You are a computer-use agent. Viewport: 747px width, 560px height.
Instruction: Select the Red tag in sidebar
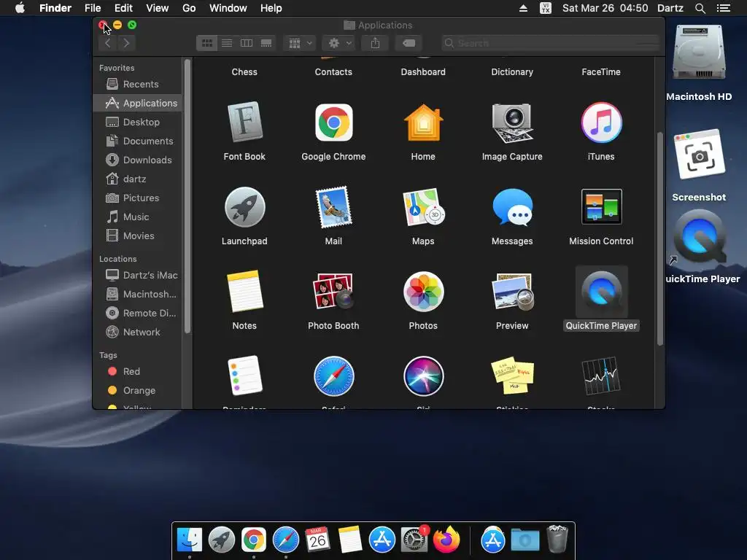pyautogui.click(x=137, y=371)
